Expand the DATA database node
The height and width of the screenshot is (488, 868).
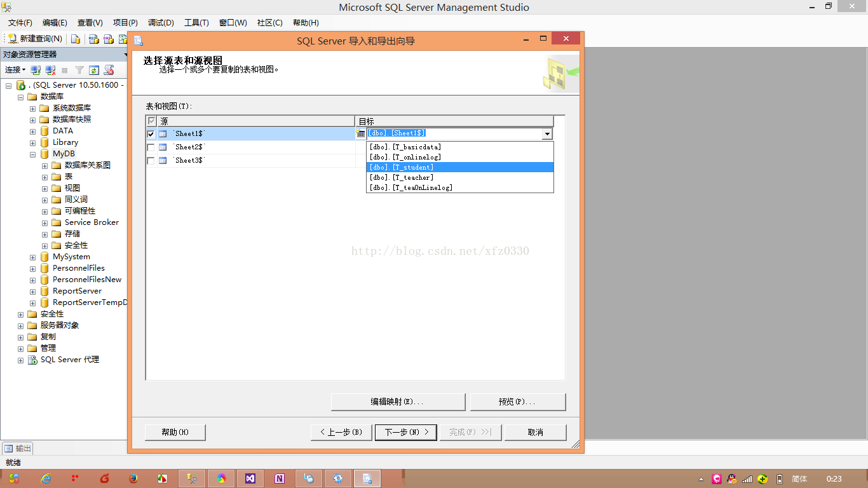pos(32,131)
